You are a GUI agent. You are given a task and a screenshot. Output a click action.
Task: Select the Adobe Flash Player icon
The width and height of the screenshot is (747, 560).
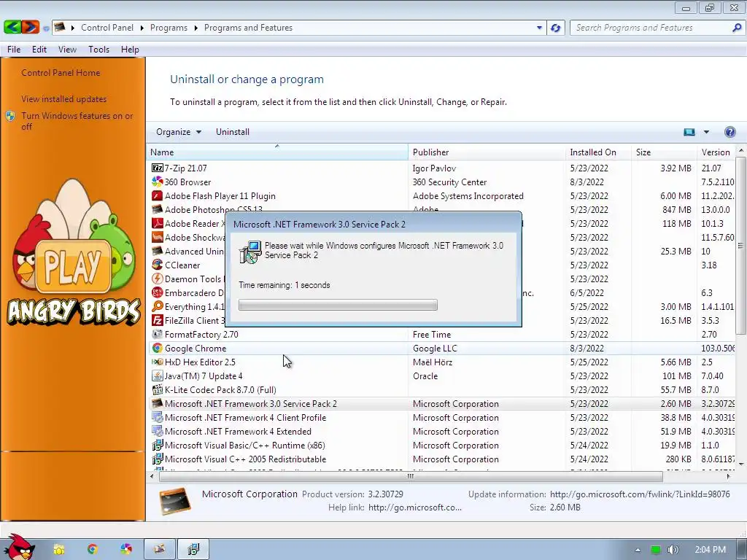pos(158,195)
